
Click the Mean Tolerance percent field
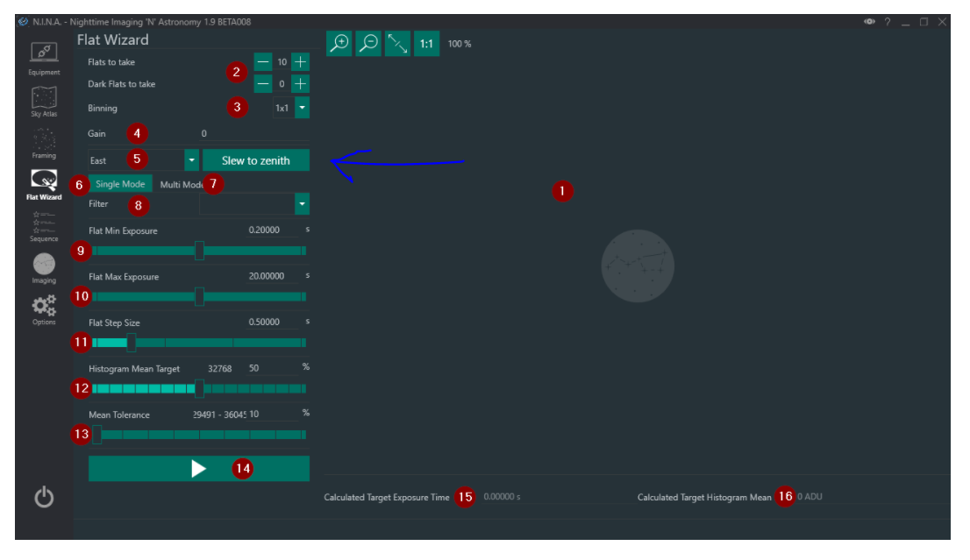[x=272, y=415]
